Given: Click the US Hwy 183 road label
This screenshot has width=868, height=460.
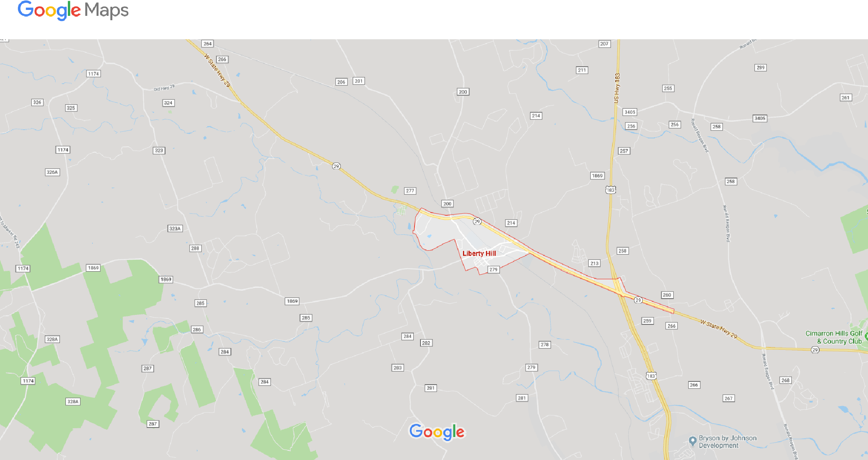Looking at the screenshot, I should [617, 88].
